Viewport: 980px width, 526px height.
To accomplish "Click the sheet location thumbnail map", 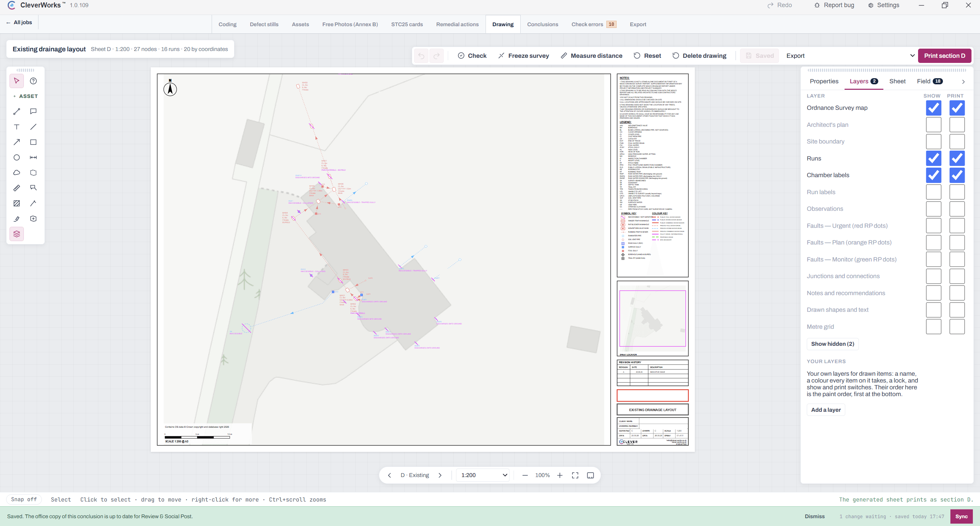I will point(652,319).
